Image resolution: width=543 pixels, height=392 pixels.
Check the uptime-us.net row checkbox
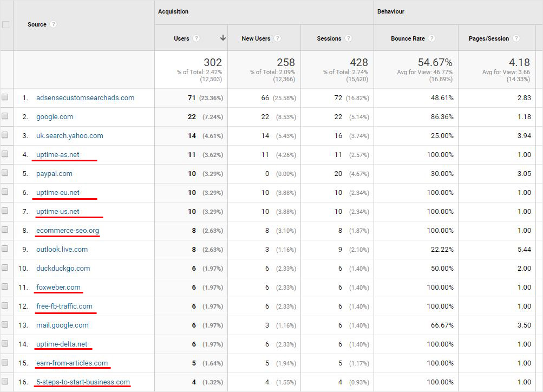coord(5,211)
